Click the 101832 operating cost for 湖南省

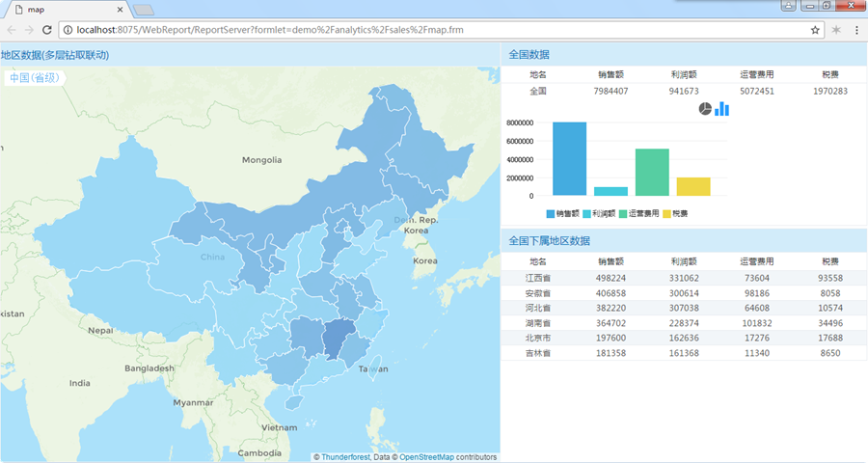click(x=757, y=323)
